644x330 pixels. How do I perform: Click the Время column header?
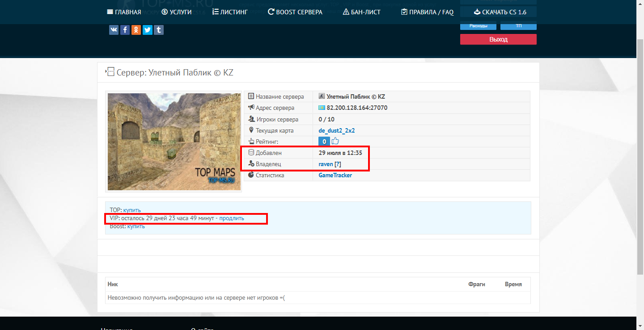pos(513,284)
